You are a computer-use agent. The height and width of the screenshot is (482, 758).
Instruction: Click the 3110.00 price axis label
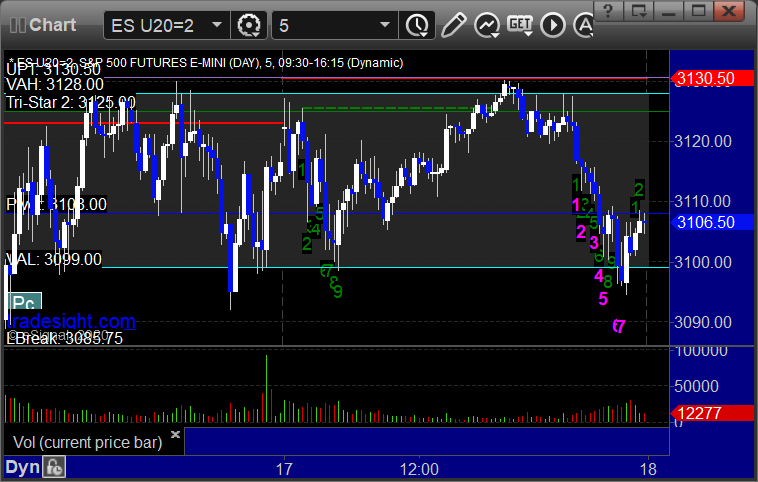[703, 202]
